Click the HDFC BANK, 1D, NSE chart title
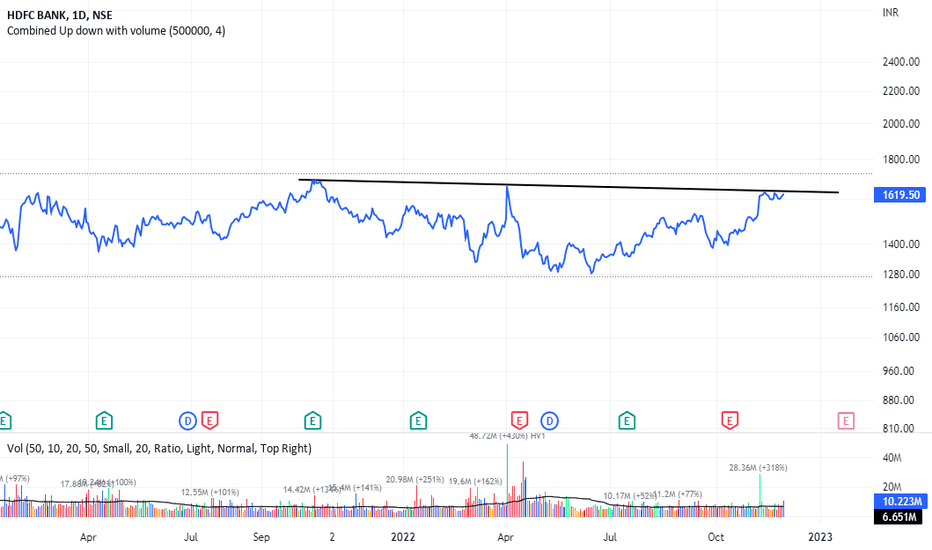932x550 pixels. (59, 15)
